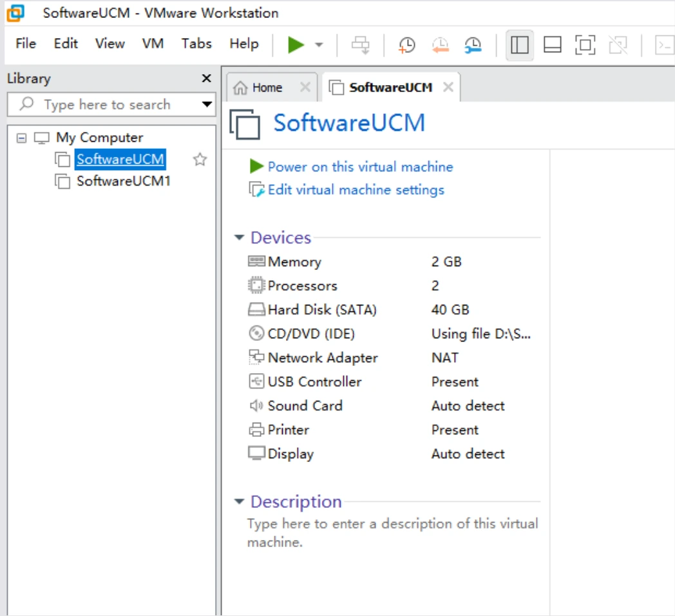Click the Memory device icon
Viewport: 675px width, 616px height.
[256, 261]
